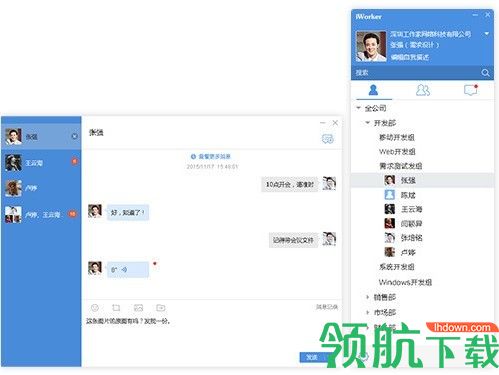Switch to the single-person contacts tab
The width and height of the screenshot is (499, 375).
[373, 90]
